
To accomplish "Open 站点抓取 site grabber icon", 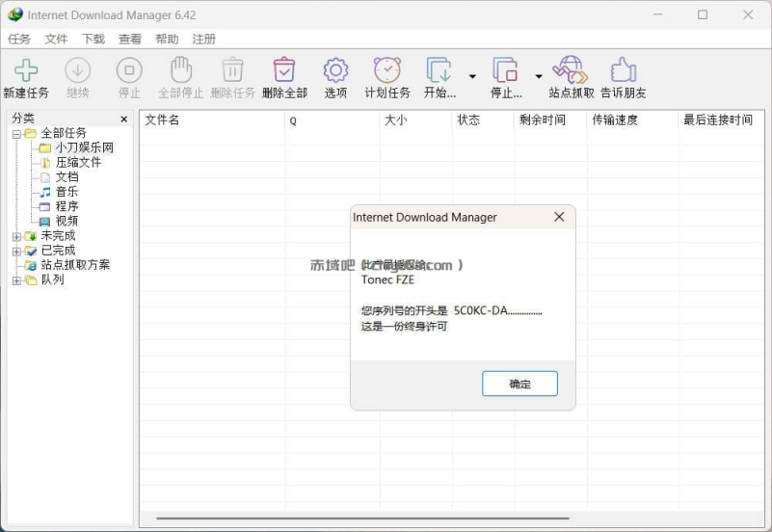I will click(x=571, y=70).
